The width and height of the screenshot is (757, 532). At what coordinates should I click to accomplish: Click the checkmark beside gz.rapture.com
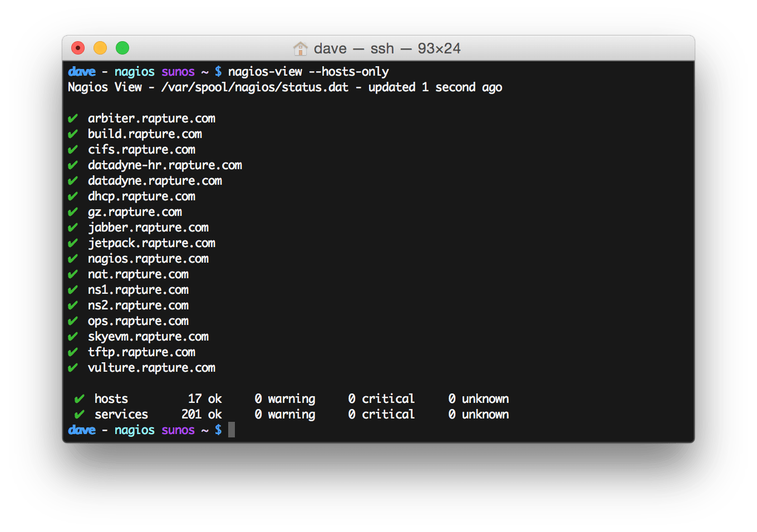pyautogui.click(x=73, y=212)
